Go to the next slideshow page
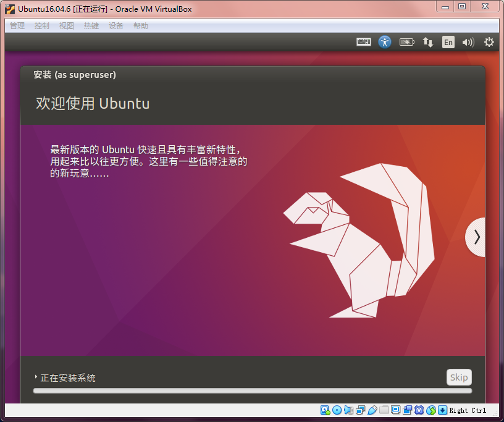 pyautogui.click(x=476, y=237)
